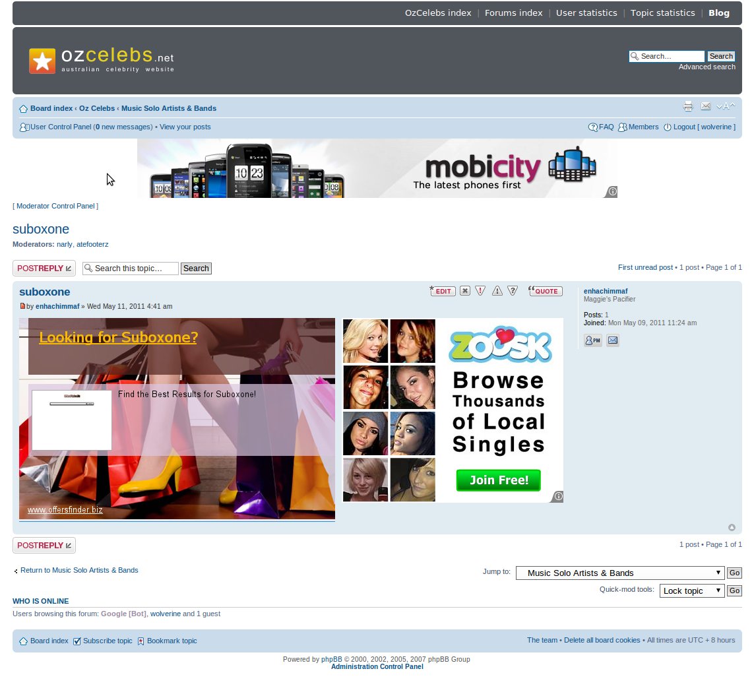754x700 pixels.
Task: Click the e-mail user icon below Joined date
Action: point(613,340)
